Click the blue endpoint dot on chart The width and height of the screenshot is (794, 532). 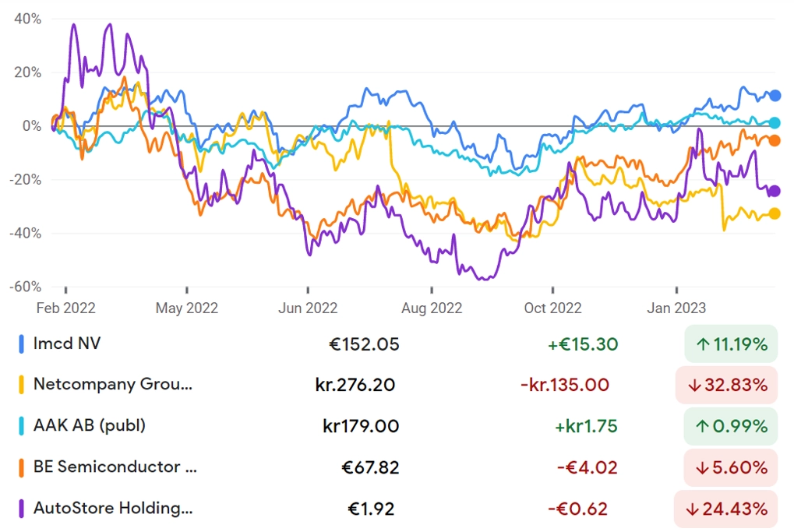(x=775, y=95)
